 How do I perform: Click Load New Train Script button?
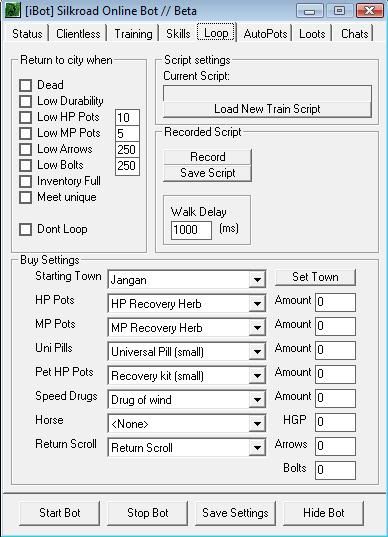[267, 109]
